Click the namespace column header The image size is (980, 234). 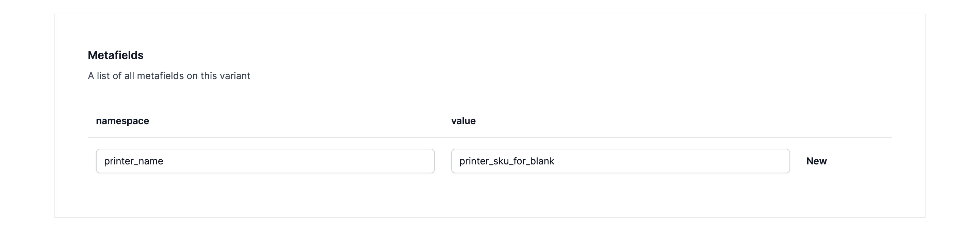(122, 121)
